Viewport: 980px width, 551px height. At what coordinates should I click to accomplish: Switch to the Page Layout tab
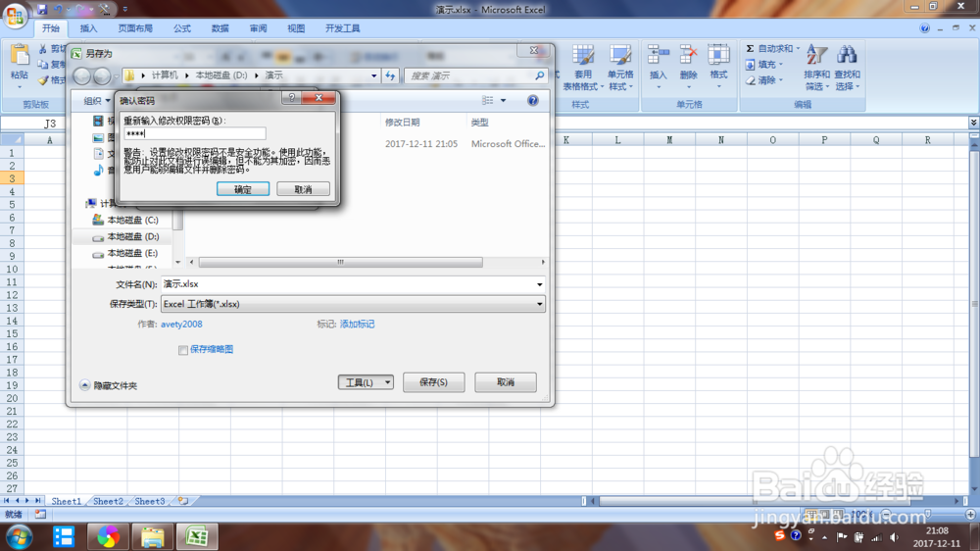135,28
